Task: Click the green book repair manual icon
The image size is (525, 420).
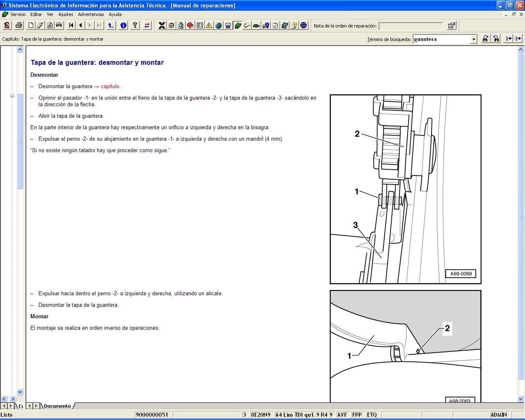Action: pos(237,25)
